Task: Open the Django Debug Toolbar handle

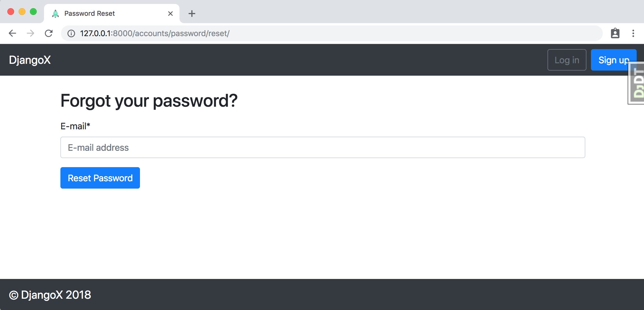Action: [x=637, y=83]
